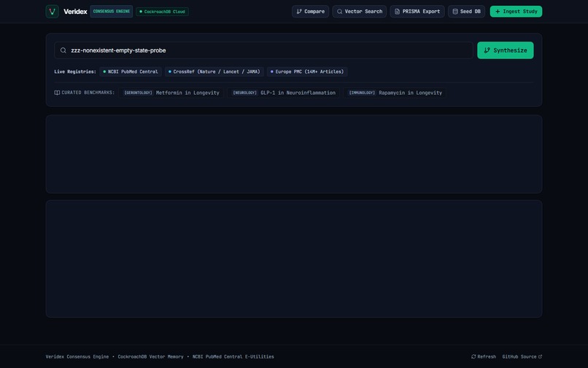
Task: Click the Seed DB button
Action: point(466,11)
